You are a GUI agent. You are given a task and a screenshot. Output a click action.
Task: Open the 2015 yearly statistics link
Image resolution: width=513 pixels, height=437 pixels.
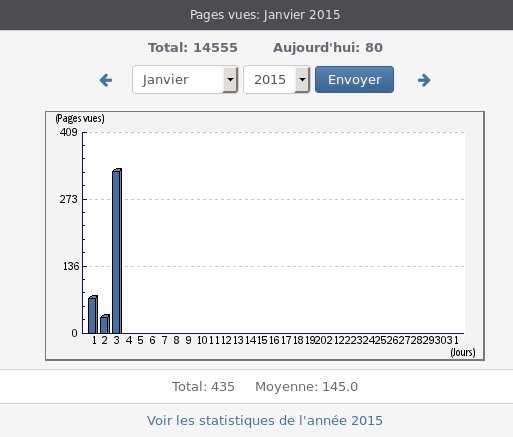tap(265, 421)
